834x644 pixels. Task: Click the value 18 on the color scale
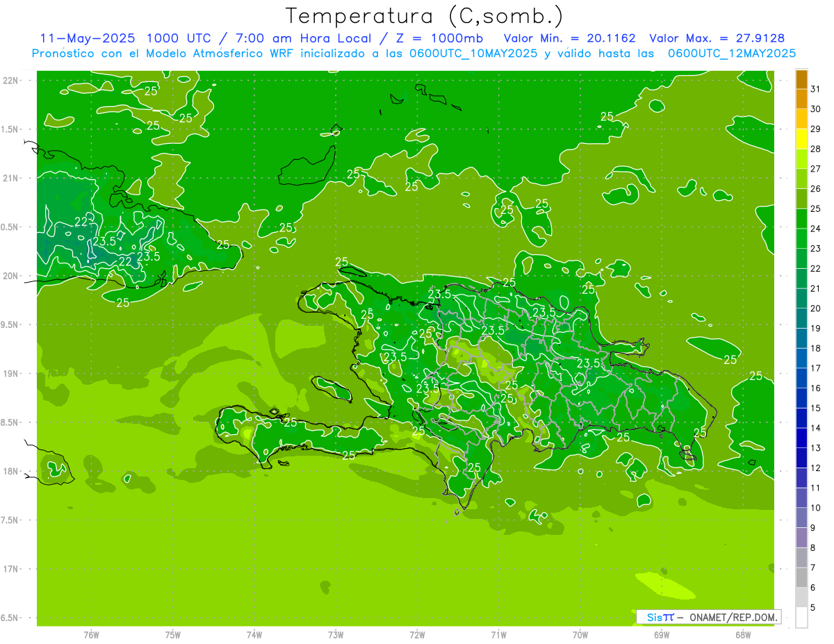(x=815, y=348)
